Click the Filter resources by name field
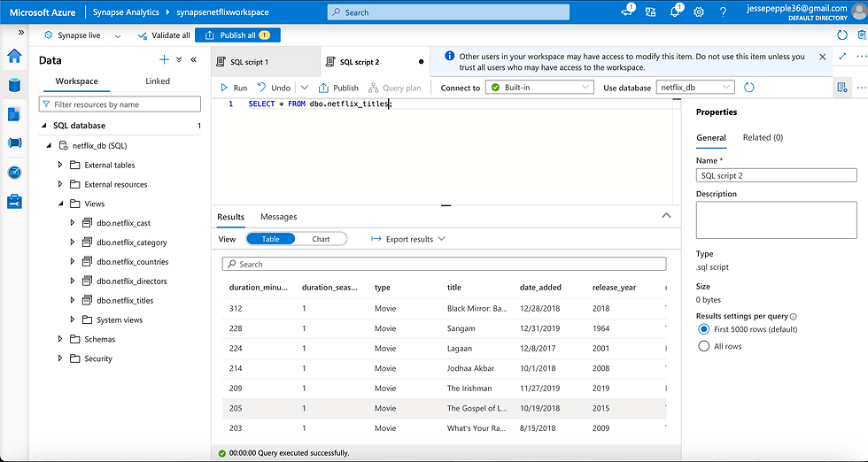Screen dimensions: 868x462 (x=120, y=104)
